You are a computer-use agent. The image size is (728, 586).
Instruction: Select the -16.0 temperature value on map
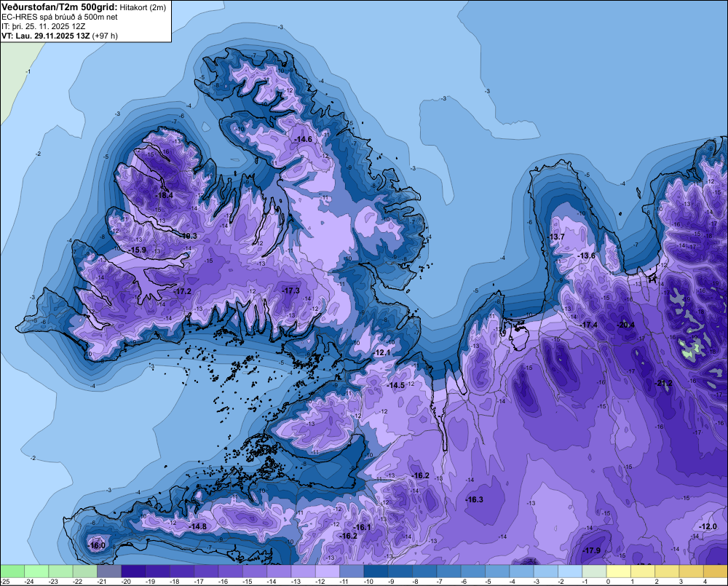[x=96, y=545]
